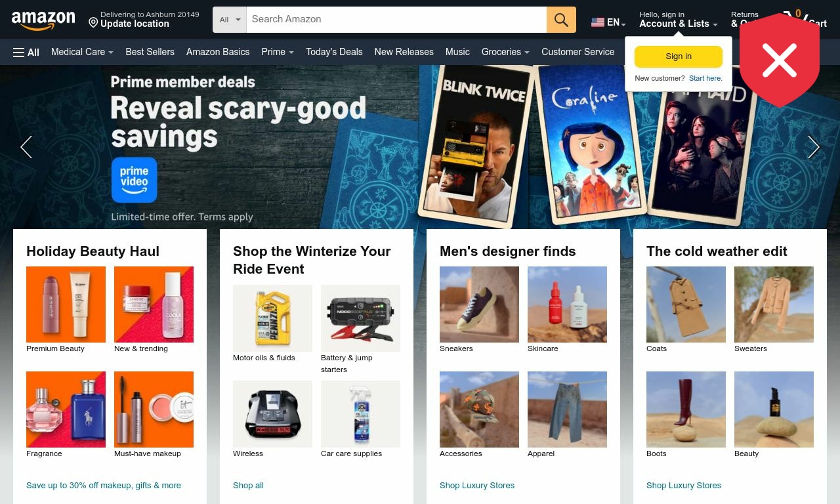
Task: Click the Start here link
Action: point(705,78)
